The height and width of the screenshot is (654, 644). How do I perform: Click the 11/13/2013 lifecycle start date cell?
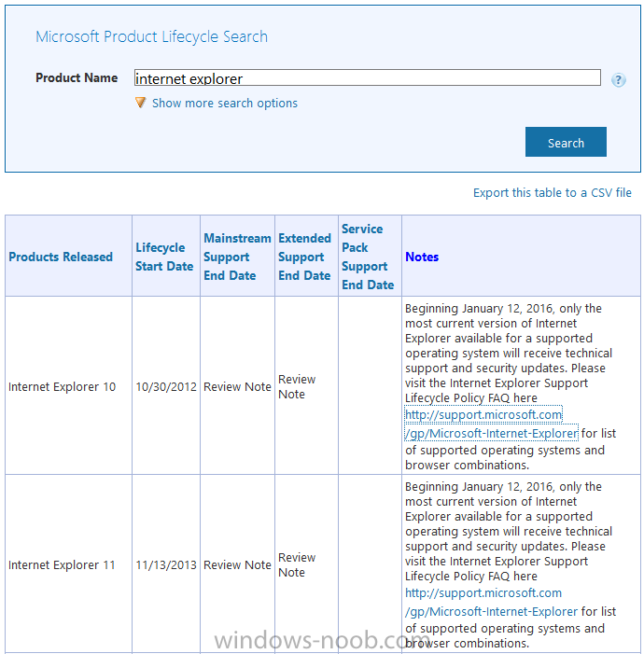[166, 564]
